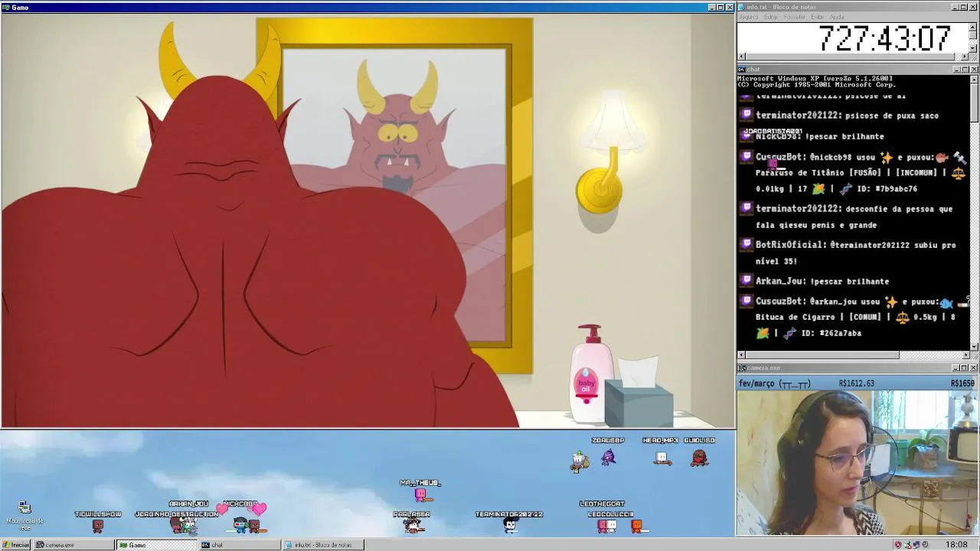
Task: Click the network connection tray icon
Action: (907, 545)
